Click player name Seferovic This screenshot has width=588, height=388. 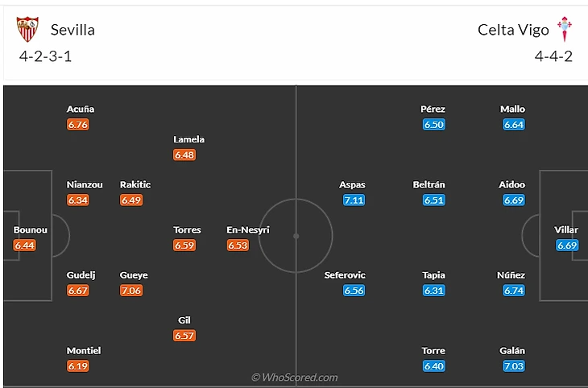point(346,274)
